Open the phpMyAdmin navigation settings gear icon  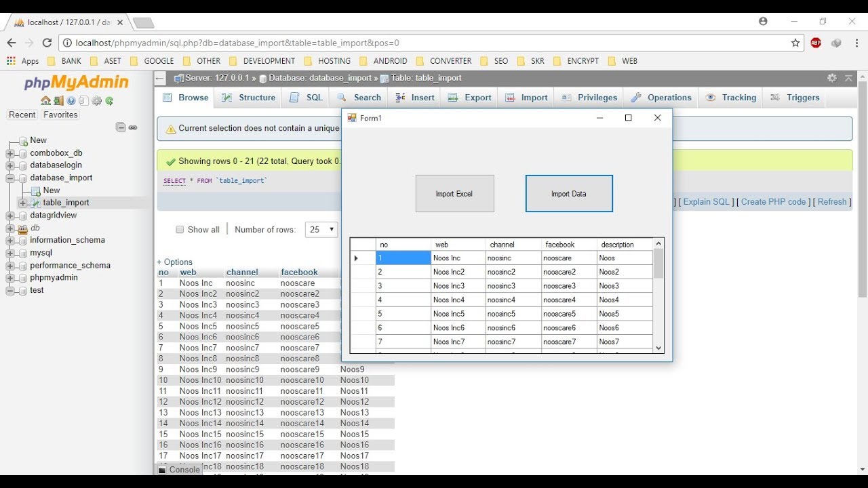click(x=96, y=101)
